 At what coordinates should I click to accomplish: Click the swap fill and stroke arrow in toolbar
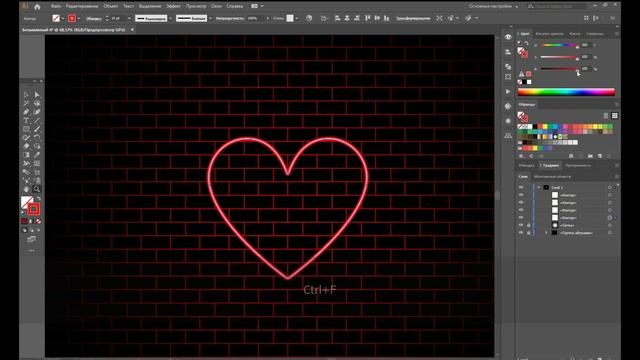(x=39, y=199)
